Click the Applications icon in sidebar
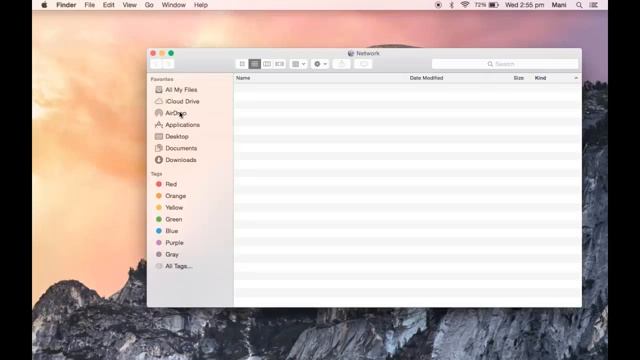 [159, 125]
